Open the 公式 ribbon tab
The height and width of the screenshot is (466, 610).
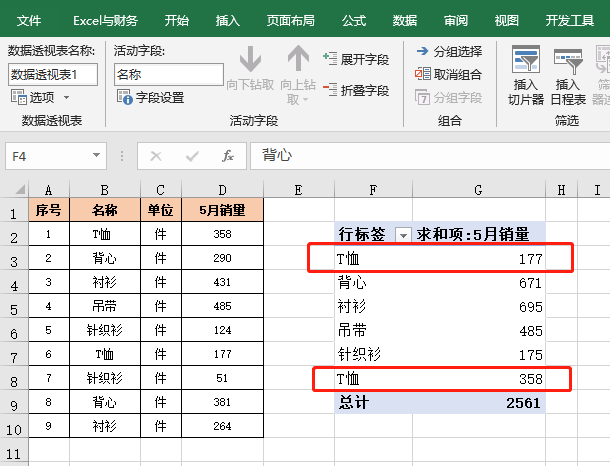(x=354, y=20)
